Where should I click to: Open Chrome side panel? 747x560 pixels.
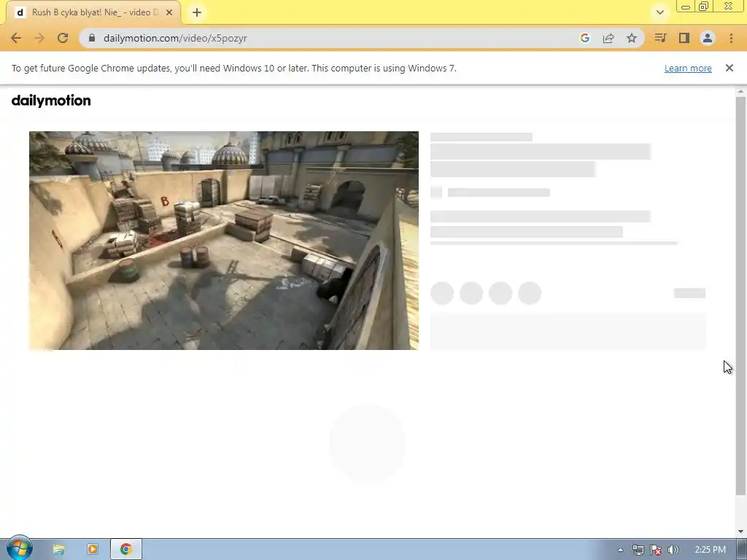684,38
